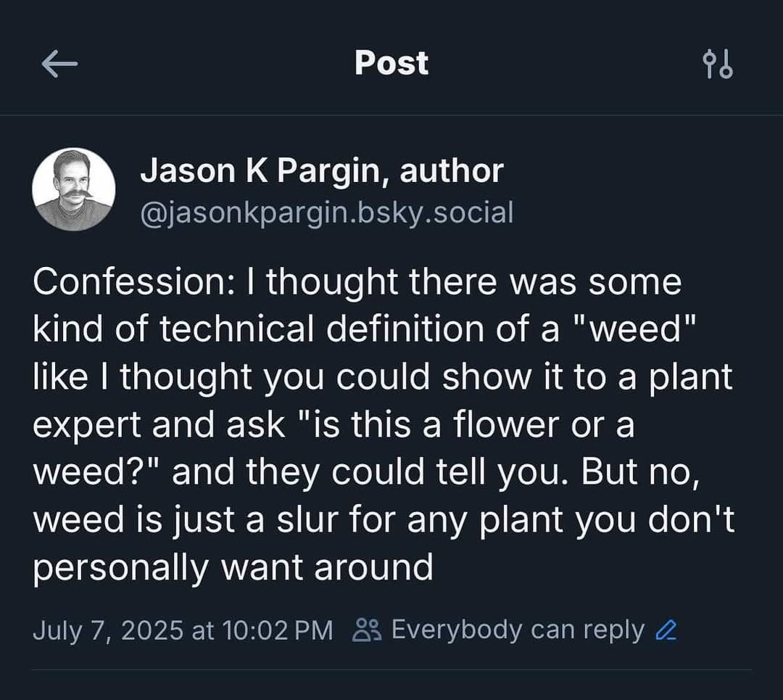783x700 pixels.
Task: Go back using the left arrow
Action: coord(59,65)
